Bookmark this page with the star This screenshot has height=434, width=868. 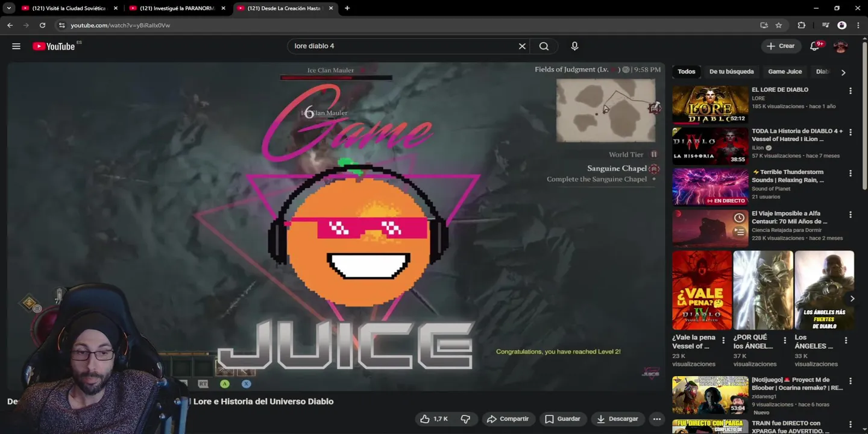click(x=779, y=25)
